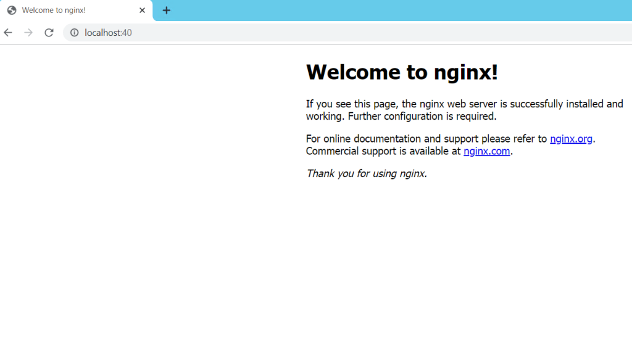Select the circular reload icon in the toolbar
Screen dimensions: 632x364
pyautogui.click(x=49, y=32)
